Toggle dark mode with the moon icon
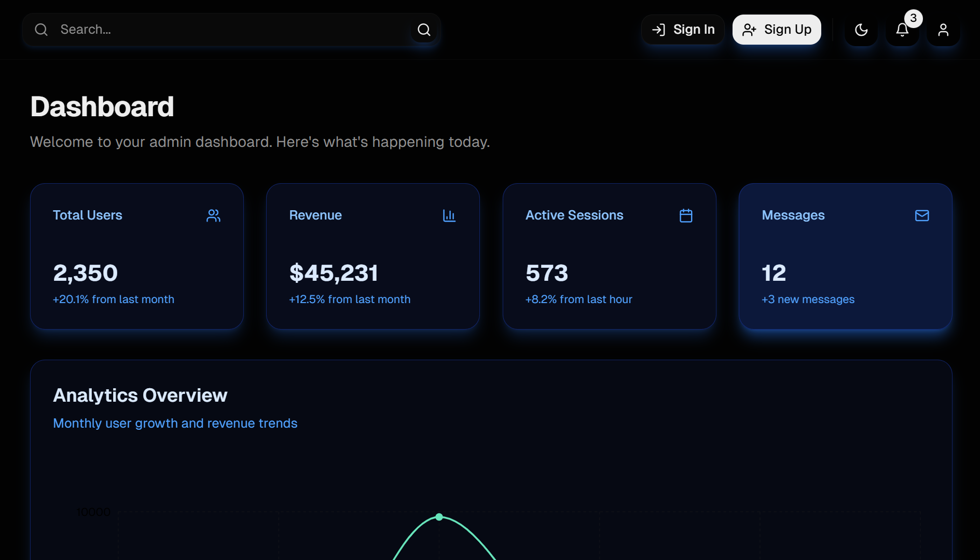Image resolution: width=980 pixels, height=560 pixels. tap(861, 30)
